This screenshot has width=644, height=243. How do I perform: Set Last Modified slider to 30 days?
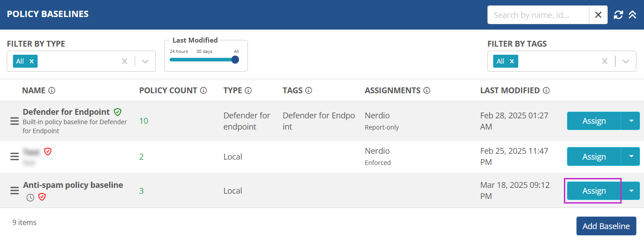[204, 51]
